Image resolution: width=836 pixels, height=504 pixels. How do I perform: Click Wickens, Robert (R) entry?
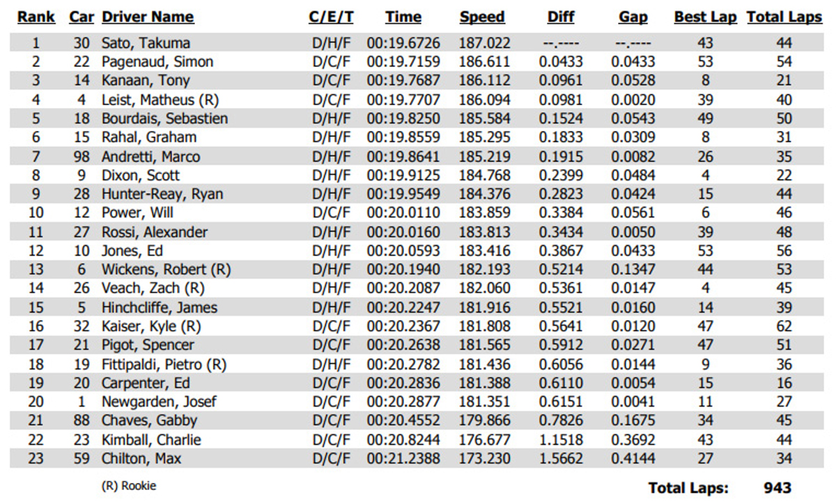click(166, 269)
